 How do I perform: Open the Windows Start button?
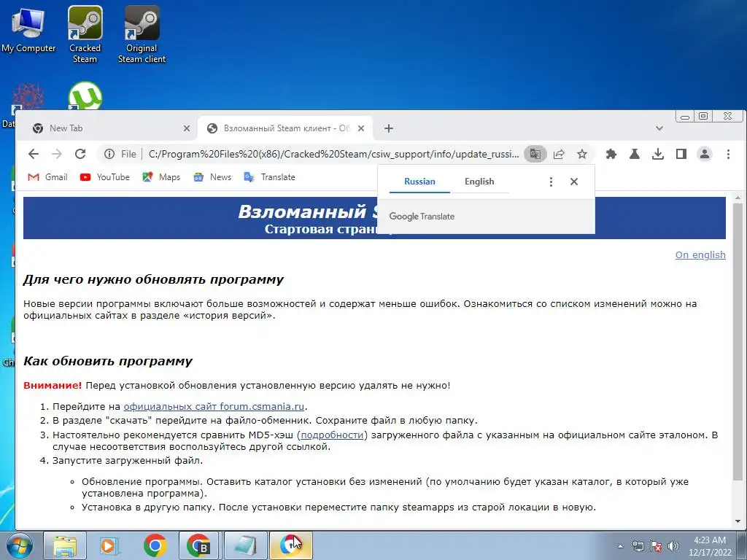(x=20, y=545)
